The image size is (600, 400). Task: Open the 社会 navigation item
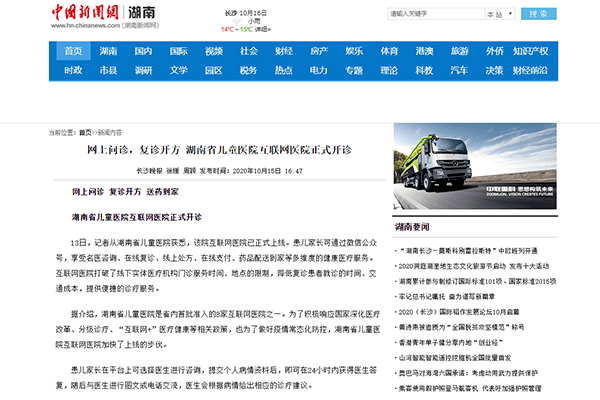[249, 51]
